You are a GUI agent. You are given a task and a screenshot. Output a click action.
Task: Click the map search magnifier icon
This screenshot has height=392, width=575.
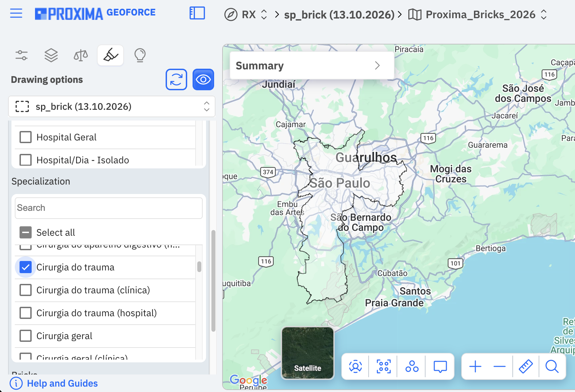point(552,366)
